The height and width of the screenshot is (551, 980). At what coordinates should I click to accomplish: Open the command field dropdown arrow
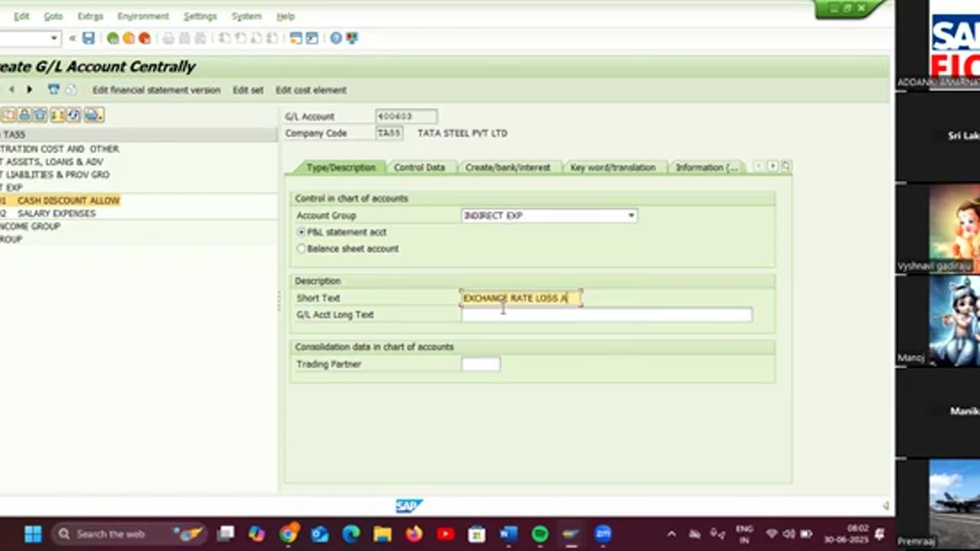pos(54,37)
